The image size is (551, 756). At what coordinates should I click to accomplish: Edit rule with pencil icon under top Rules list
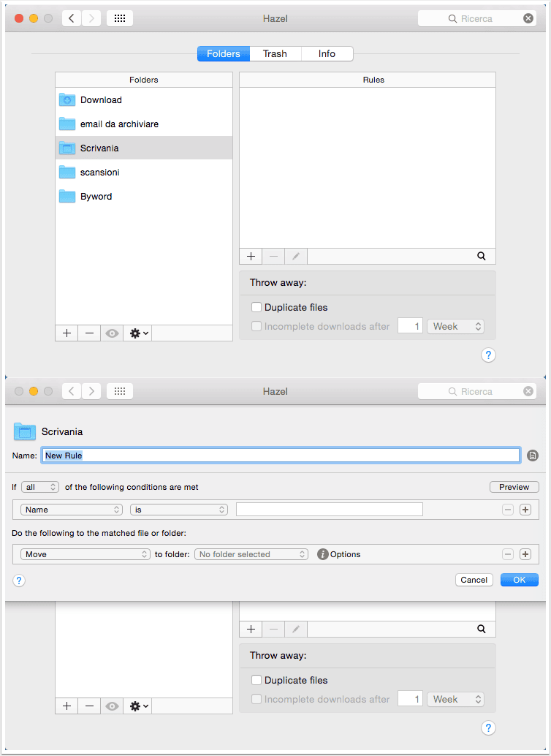pyautogui.click(x=296, y=257)
